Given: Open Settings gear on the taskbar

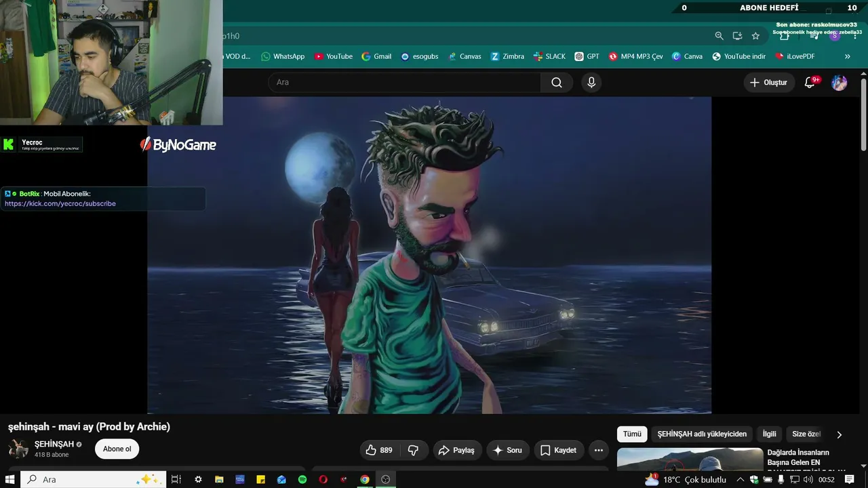Looking at the screenshot, I should coord(198,479).
